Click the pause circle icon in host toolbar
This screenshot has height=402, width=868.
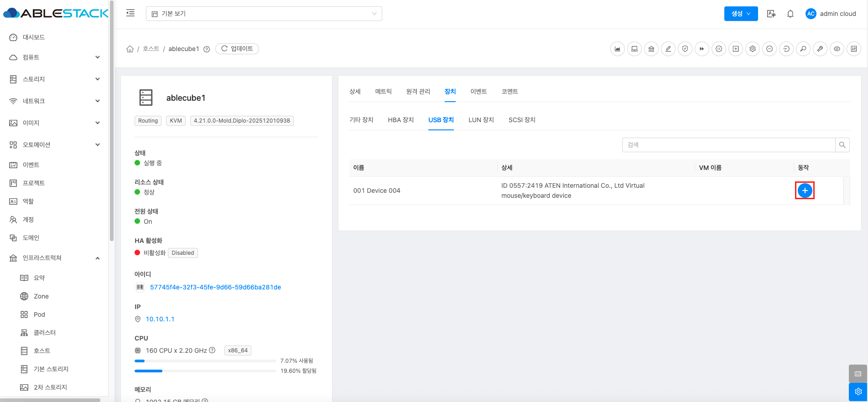click(719, 49)
